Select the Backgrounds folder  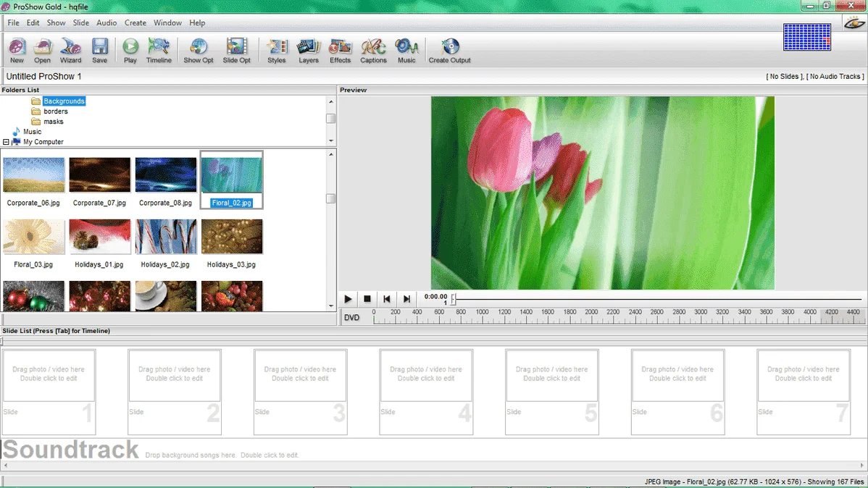[64, 101]
